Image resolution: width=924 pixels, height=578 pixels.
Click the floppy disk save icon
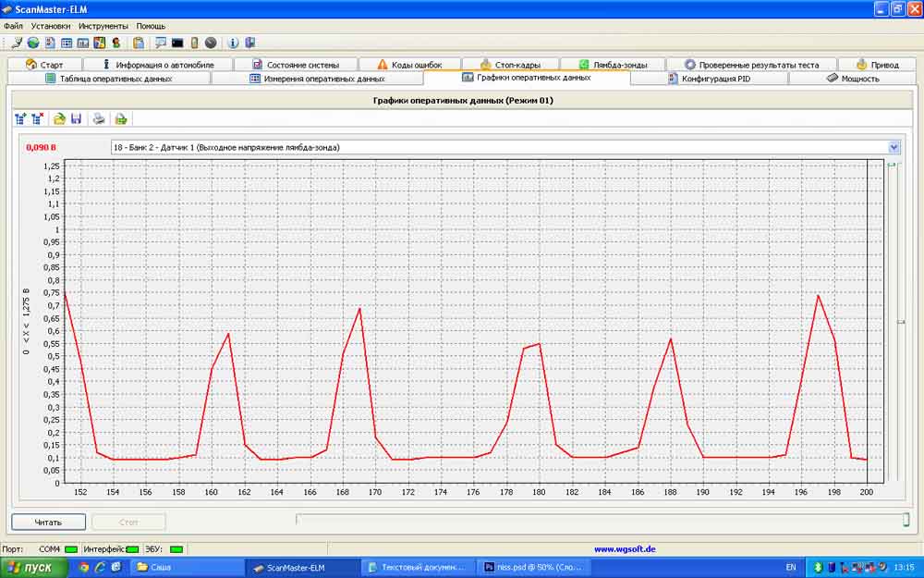77,118
